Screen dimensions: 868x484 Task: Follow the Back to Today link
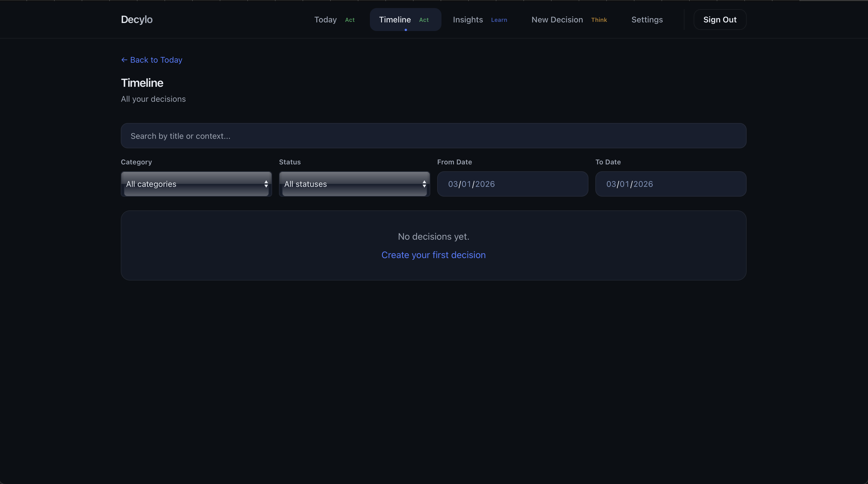point(152,59)
